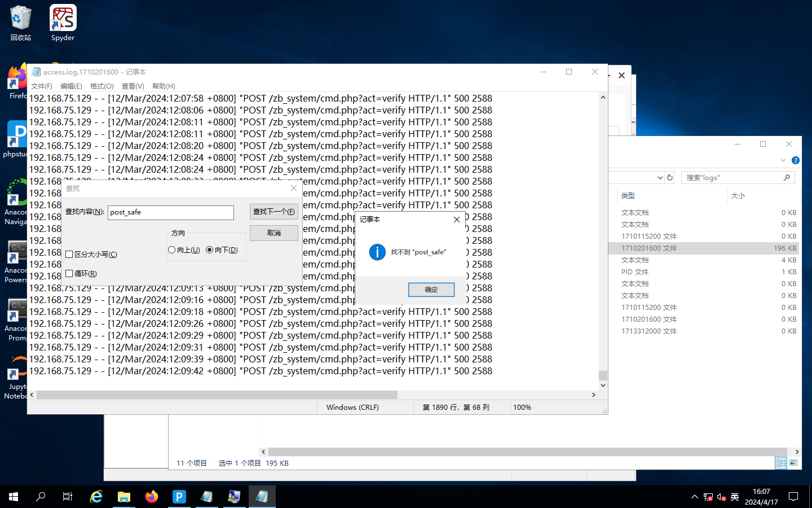The width and height of the screenshot is (812, 508).
Task: Switch Explorer to large icons view
Action: [x=793, y=463]
